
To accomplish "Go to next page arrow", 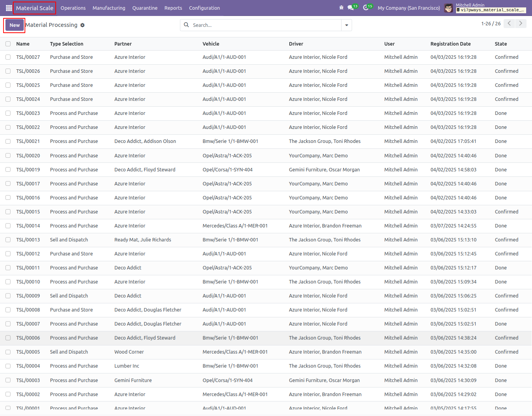I will [521, 23].
